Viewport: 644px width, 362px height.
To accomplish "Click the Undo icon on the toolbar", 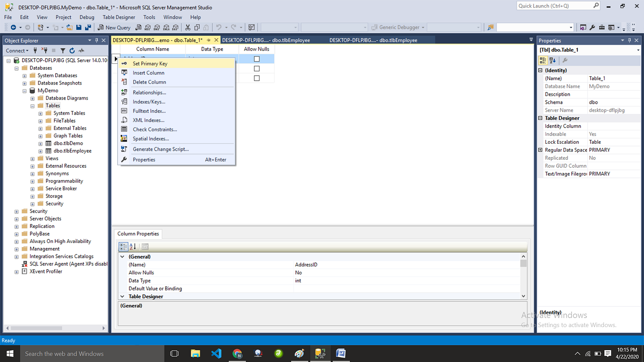I will [x=219, y=27].
